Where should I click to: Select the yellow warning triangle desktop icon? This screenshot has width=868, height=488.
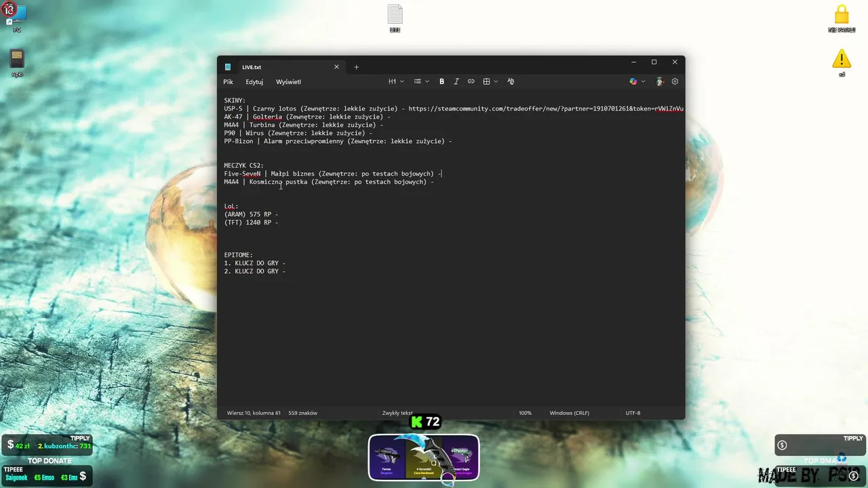coord(842,63)
